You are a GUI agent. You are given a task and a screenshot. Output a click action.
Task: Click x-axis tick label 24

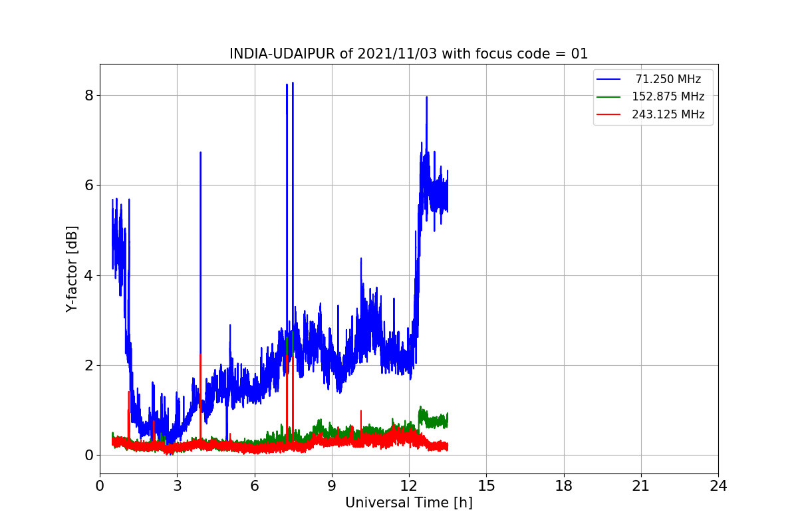pos(718,486)
